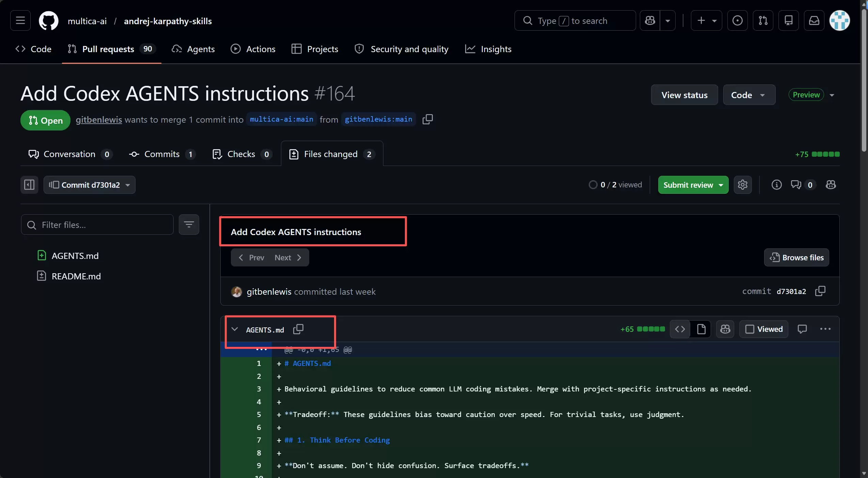The image size is (868, 478).
Task: Go to the Prev commit
Action: [251, 257]
